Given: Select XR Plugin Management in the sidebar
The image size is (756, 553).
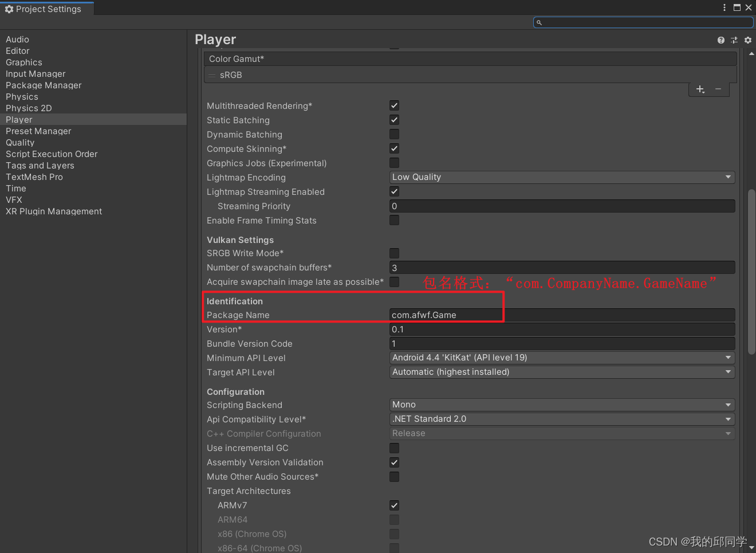Looking at the screenshot, I should [53, 211].
